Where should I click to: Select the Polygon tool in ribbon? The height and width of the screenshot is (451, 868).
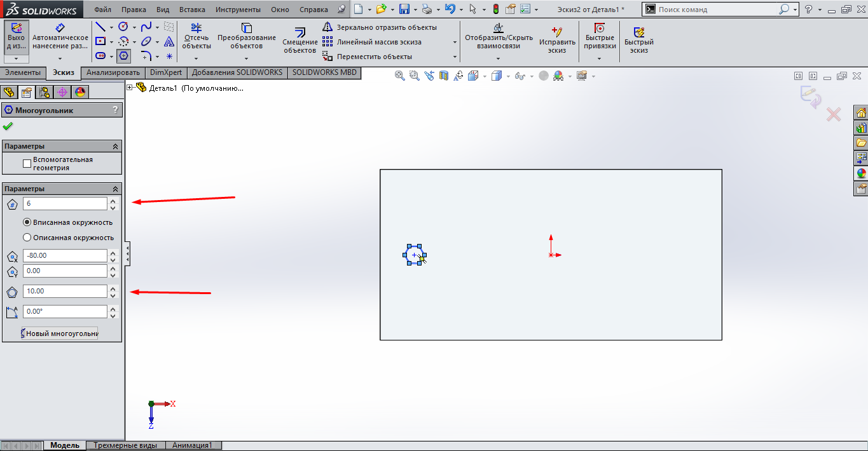tap(123, 56)
